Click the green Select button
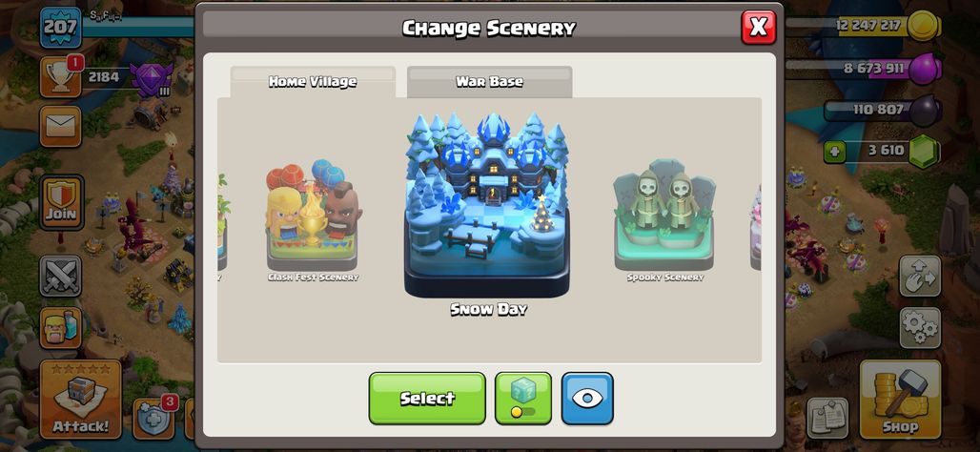The image size is (980, 452). tap(427, 399)
